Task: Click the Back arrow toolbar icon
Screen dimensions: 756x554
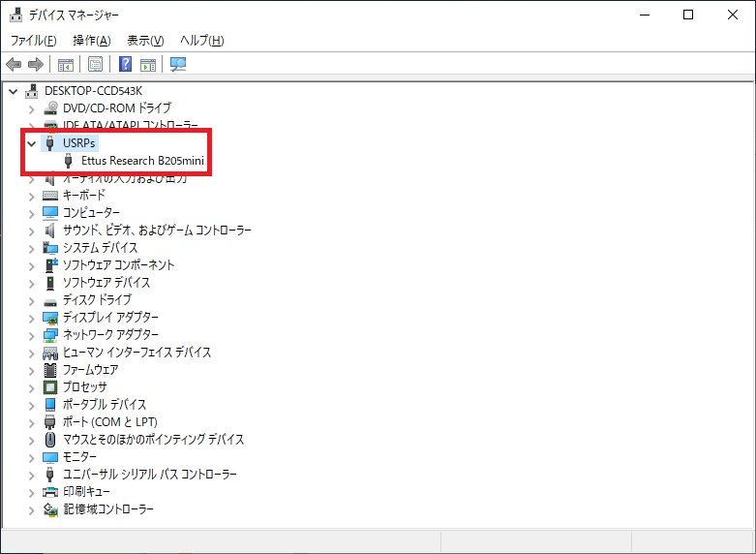Action: tap(14, 65)
